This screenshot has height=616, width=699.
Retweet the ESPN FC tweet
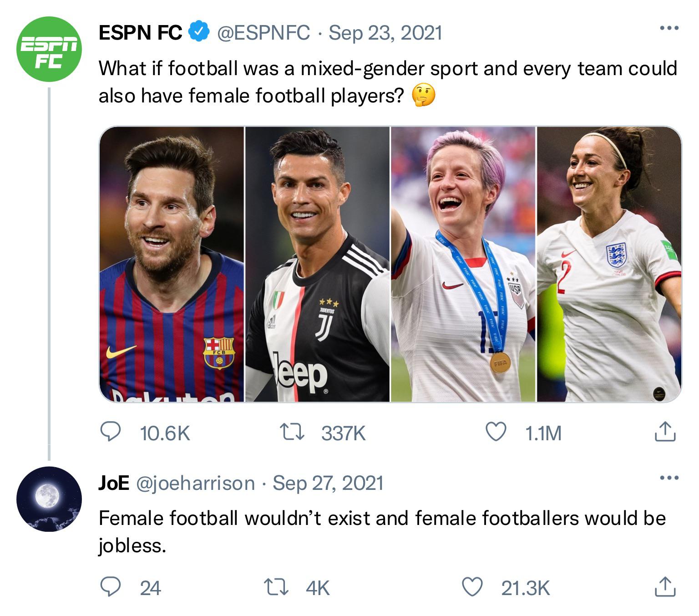tap(292, 432)
